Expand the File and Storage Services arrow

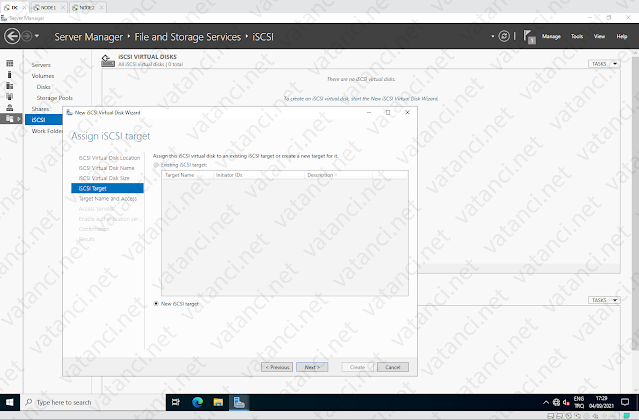pyautogui.click(x=19, y=119)
